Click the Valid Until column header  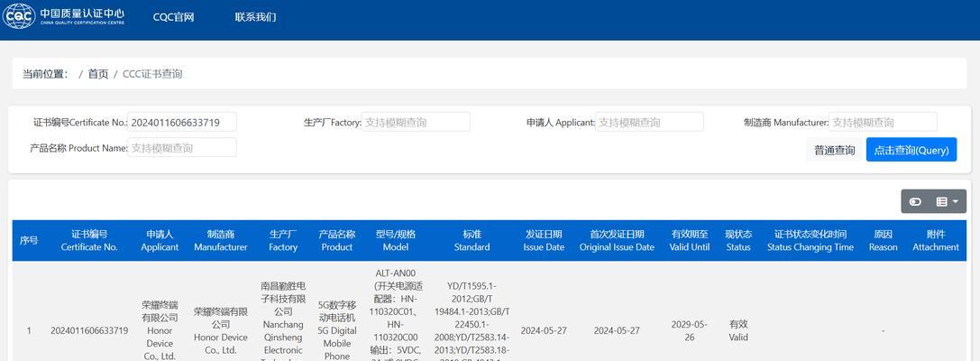(690, 241)
